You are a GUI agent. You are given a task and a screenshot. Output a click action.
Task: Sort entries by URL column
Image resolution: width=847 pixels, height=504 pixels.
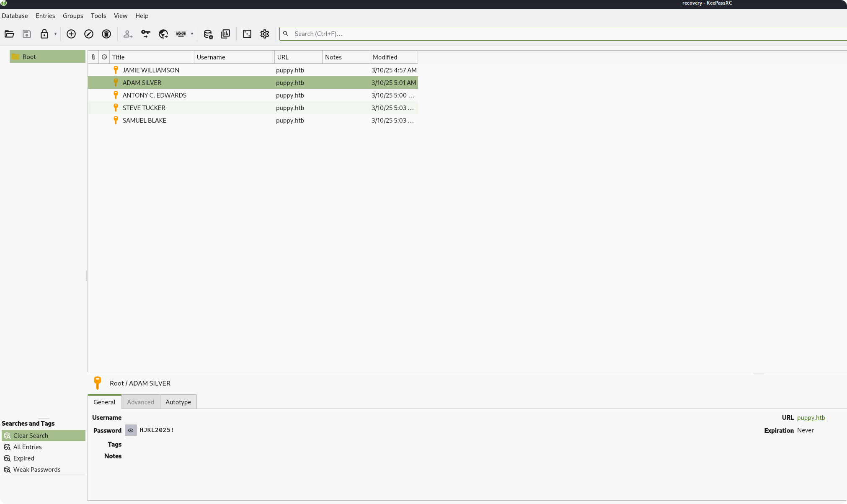coord(299,57)
